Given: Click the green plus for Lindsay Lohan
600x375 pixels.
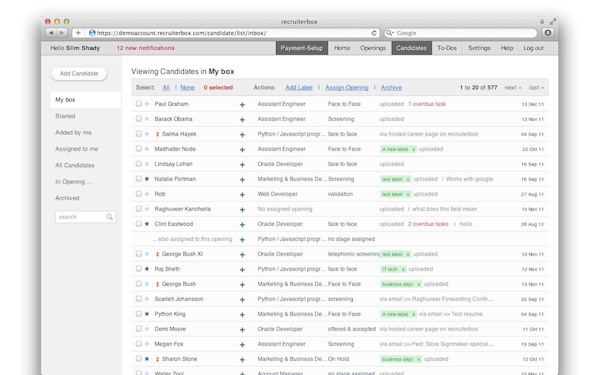Looking at the screenshot, I should click(242, 165).
